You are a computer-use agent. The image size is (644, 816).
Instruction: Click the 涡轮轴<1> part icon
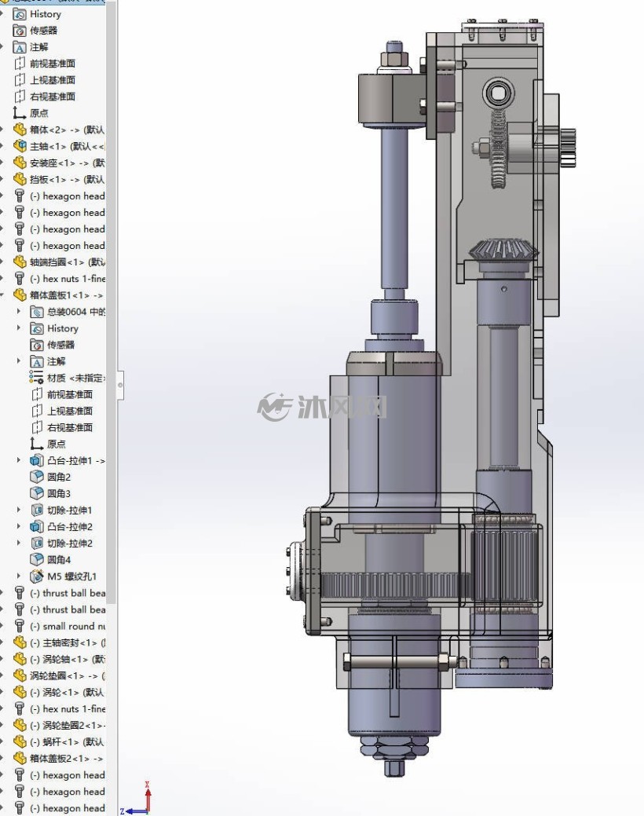click(20, 660)
